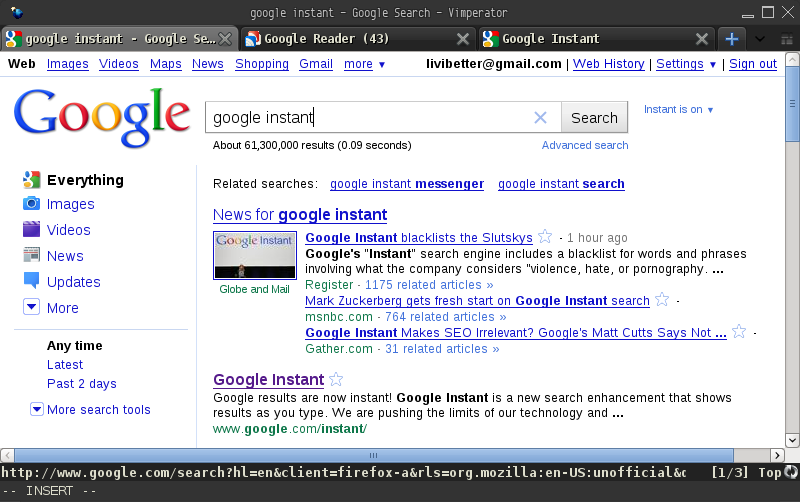800x502 pixels.
Task: Open Advanced search link
Action: (585, 145)
